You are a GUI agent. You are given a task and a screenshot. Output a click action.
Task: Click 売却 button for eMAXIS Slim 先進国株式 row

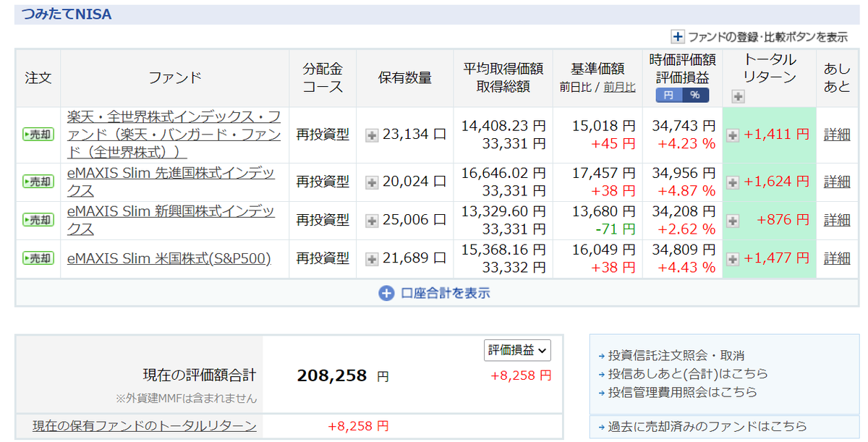[38, 182]
